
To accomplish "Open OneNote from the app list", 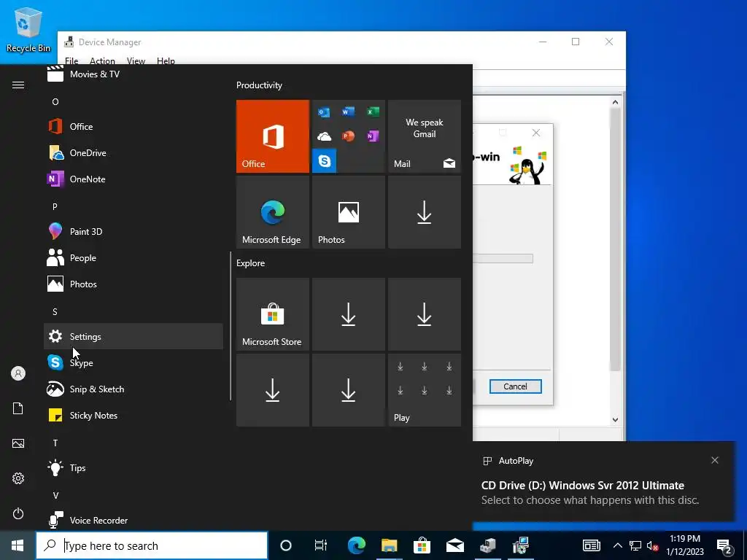I will pyautogui.click(x=133, y=179).
